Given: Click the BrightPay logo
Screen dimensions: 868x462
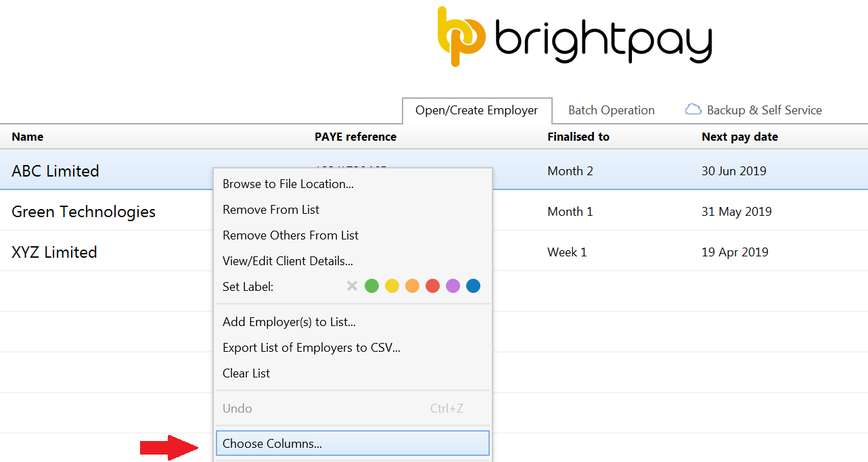Looking at the screenshot, I should pyautogui.click(x=574, y=36).
